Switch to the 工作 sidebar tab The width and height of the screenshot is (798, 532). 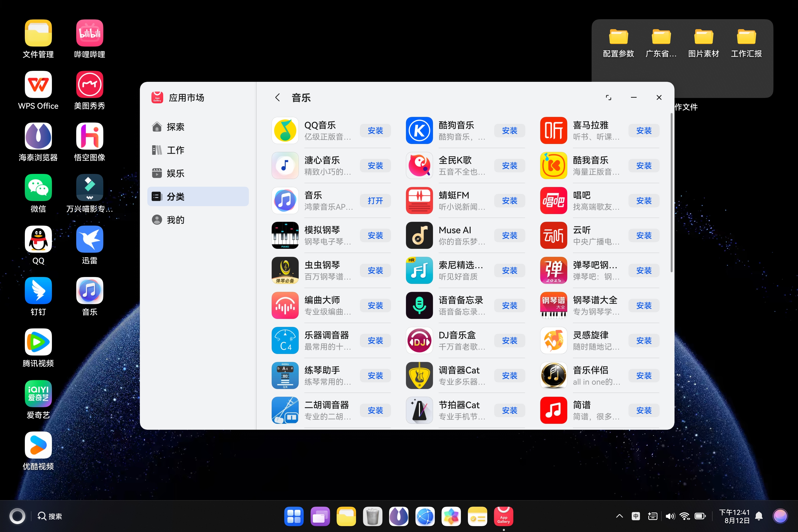pos(198,150)
